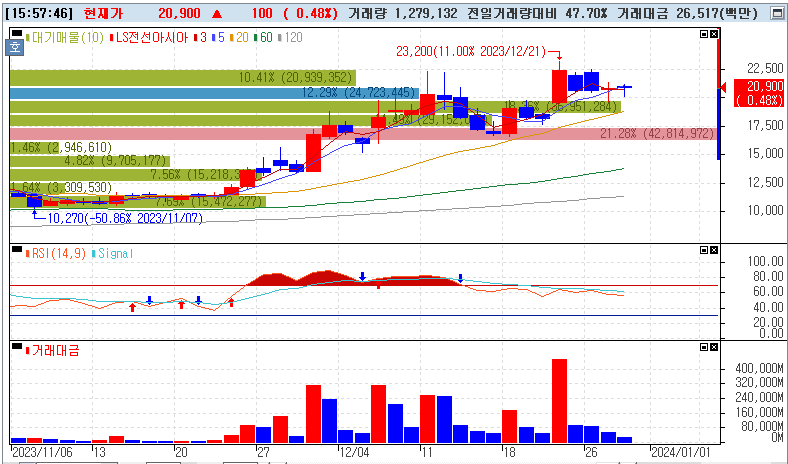The height and width of the screenshot is (464, 788).
Task: Click black handle icon of price panel
Action: point(17,34)
